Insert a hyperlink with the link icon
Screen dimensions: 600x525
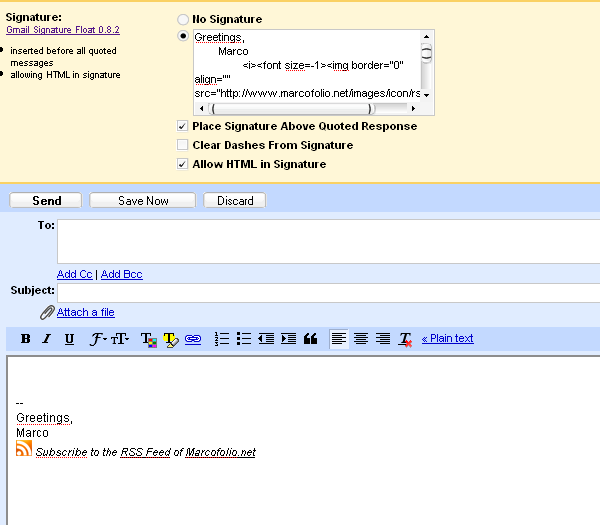coord(193,339)
